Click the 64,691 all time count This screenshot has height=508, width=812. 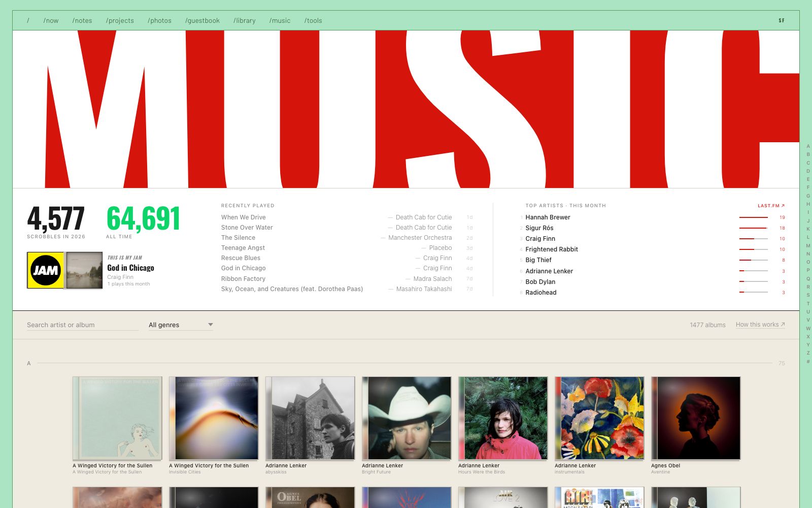(x=143, y=219)
